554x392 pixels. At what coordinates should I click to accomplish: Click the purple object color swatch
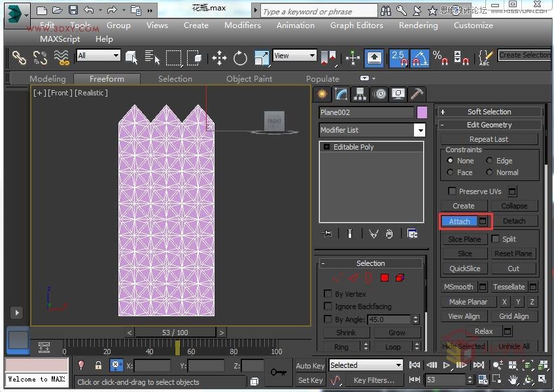(x=422, y=112)
